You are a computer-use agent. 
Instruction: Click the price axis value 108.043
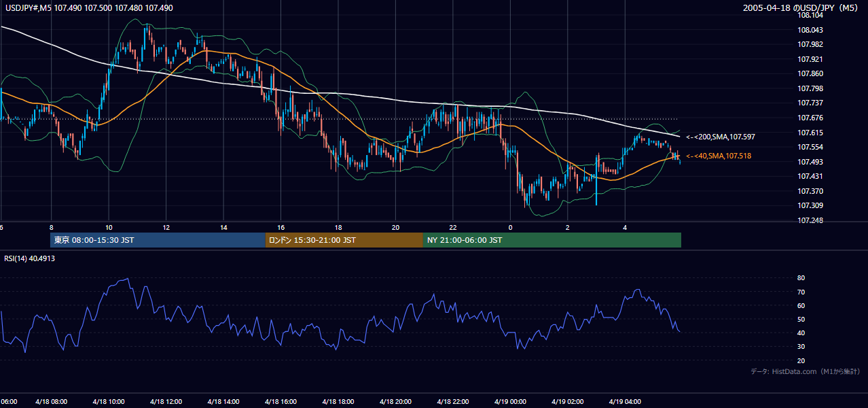[x=810, y=30]
